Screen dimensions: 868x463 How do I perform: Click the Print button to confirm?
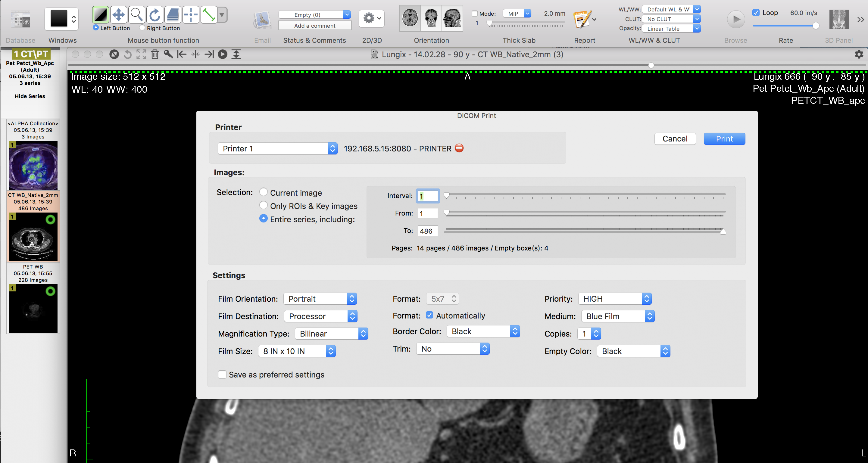(724, 139)
